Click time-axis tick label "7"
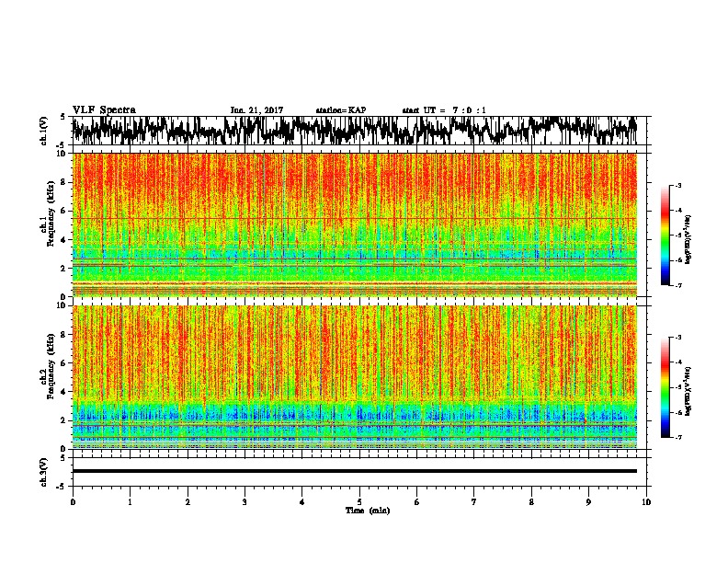Image resolution: width=728 pixels, height=563 pixels. pyautogui.click(x=474, y=502)
